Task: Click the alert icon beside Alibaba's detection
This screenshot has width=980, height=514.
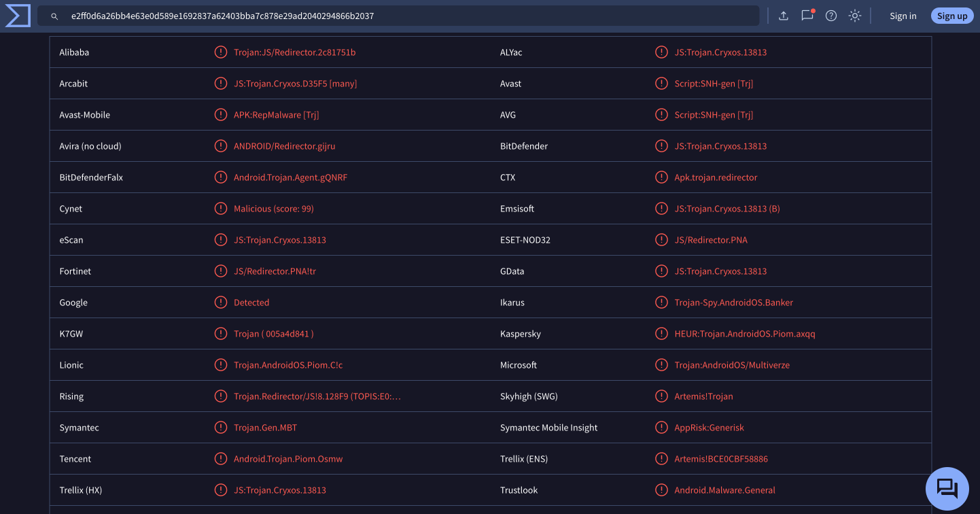Action: 220,52
